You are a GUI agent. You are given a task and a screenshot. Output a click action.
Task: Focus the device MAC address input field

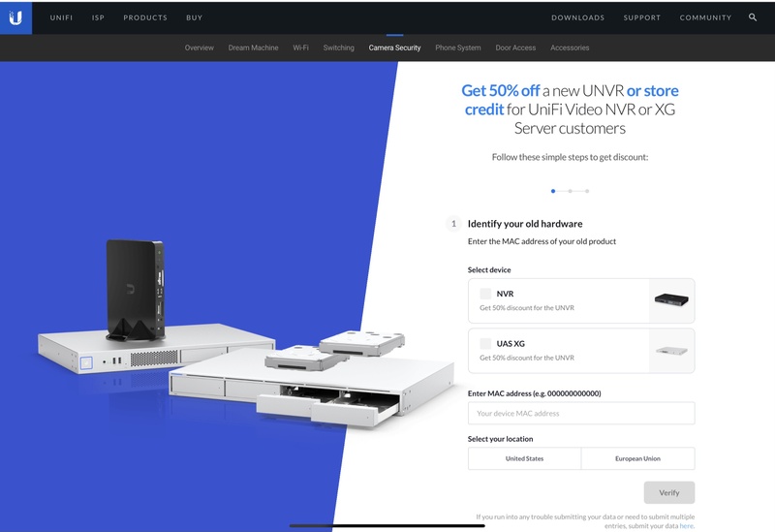pos(581,414)
